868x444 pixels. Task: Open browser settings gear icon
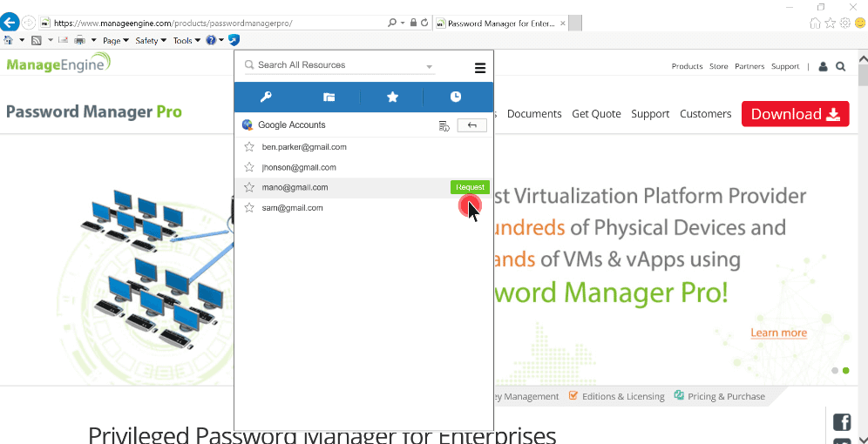click(x=844, y=23)
